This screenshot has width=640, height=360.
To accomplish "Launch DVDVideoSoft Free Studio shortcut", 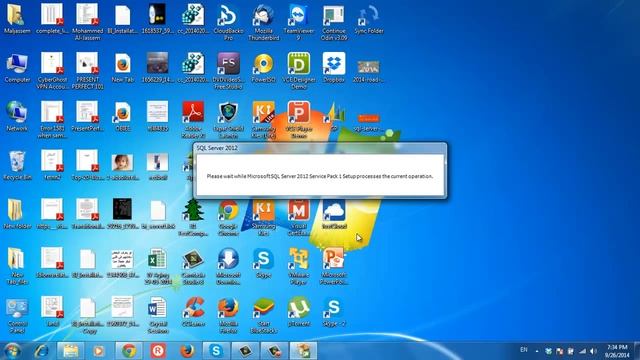I will pos(228,70).
